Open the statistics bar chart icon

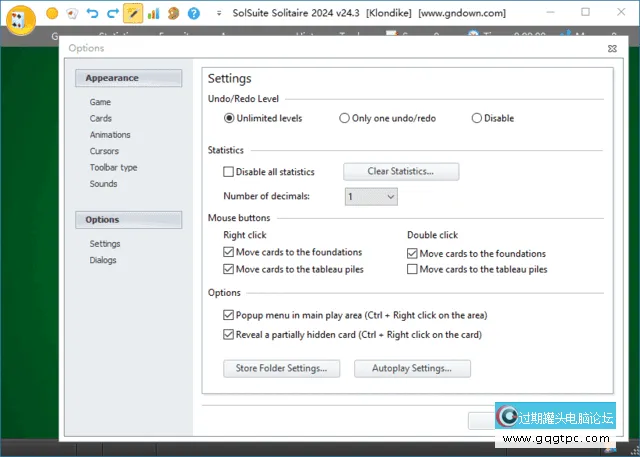(154, 14)
